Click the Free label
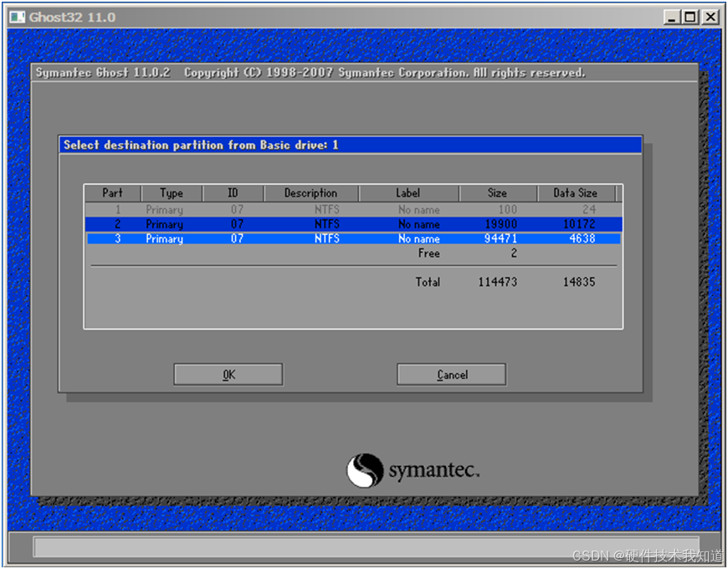This screenshot has height=569, width=728. (428, 254)
